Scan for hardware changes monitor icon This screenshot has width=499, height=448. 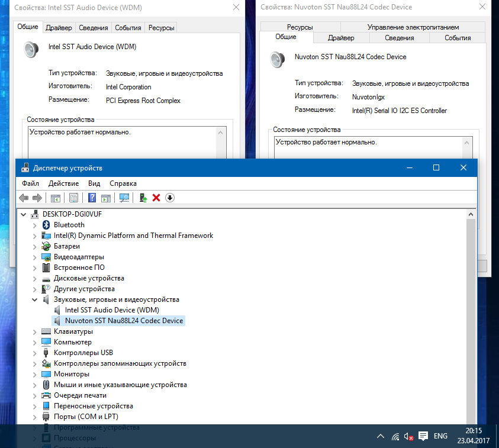point(124,198)
